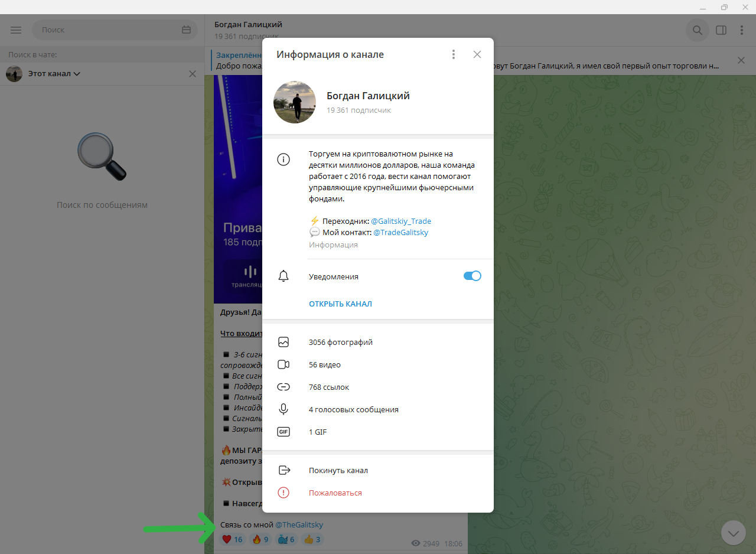Click the calendar icon in search field

pos(187,30)
